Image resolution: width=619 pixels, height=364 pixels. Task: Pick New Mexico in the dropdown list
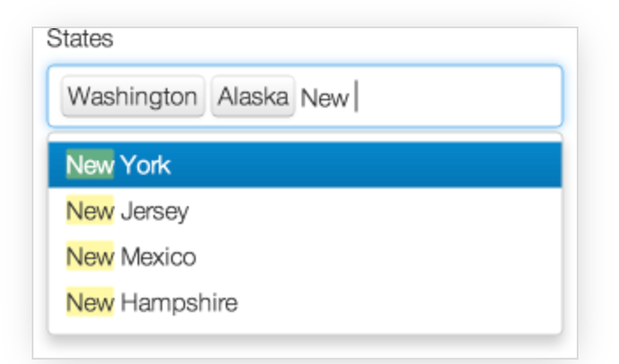click(x=305, y=256)
